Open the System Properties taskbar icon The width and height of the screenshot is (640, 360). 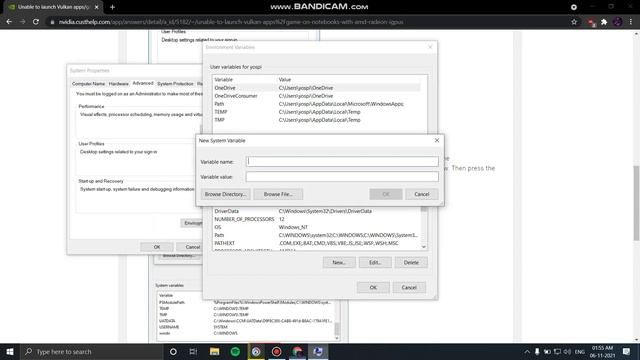point(318,351)
